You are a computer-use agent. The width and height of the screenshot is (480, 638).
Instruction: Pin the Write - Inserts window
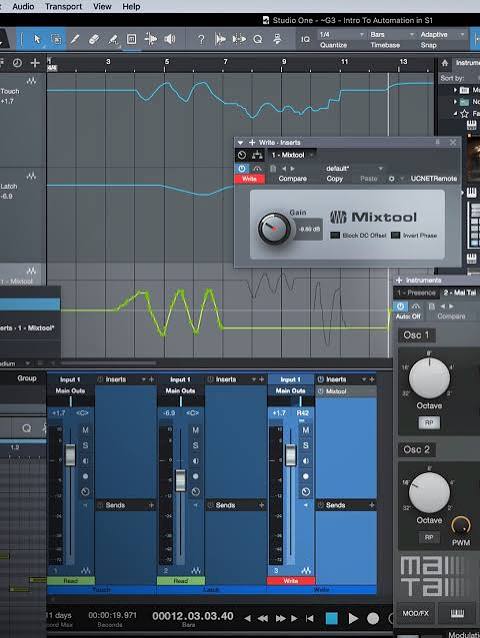coord(438,142)
